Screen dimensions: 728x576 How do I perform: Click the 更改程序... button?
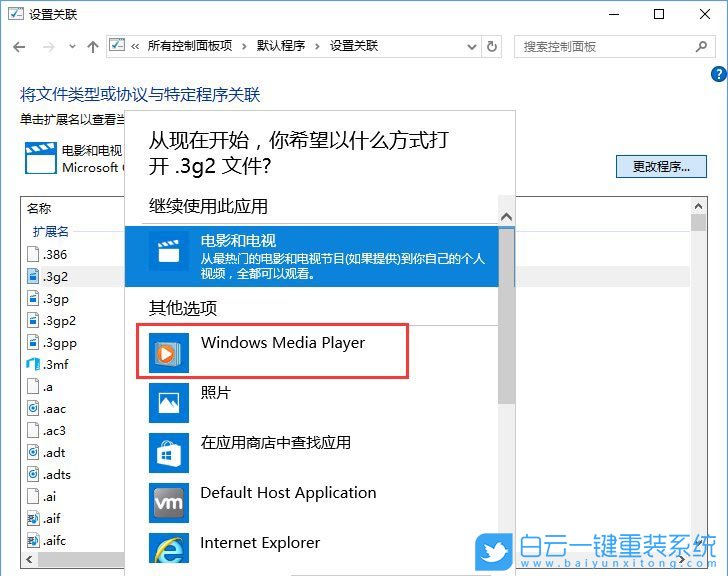(x=661, y=166)
